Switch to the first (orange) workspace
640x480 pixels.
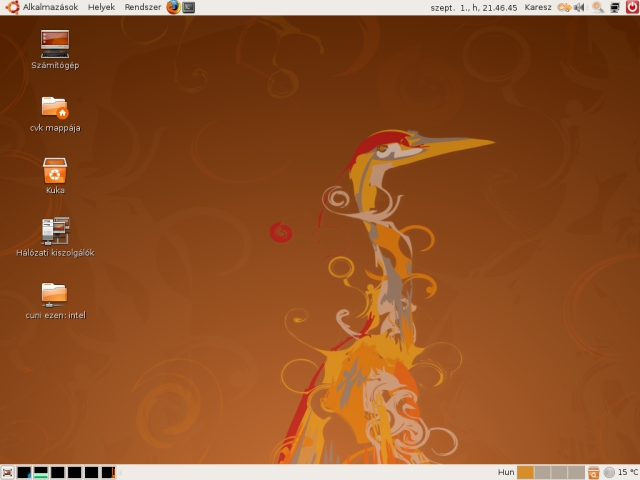tap(525, 473)
